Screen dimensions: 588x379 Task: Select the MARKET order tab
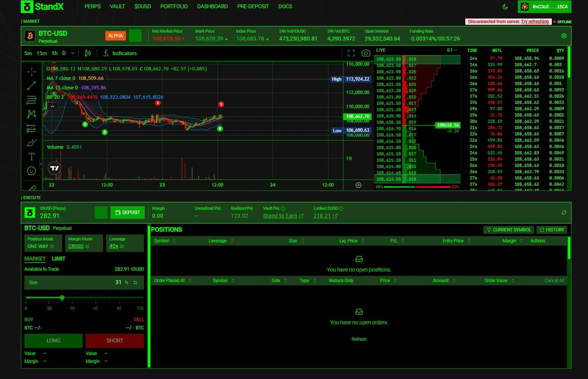point(35,259)
